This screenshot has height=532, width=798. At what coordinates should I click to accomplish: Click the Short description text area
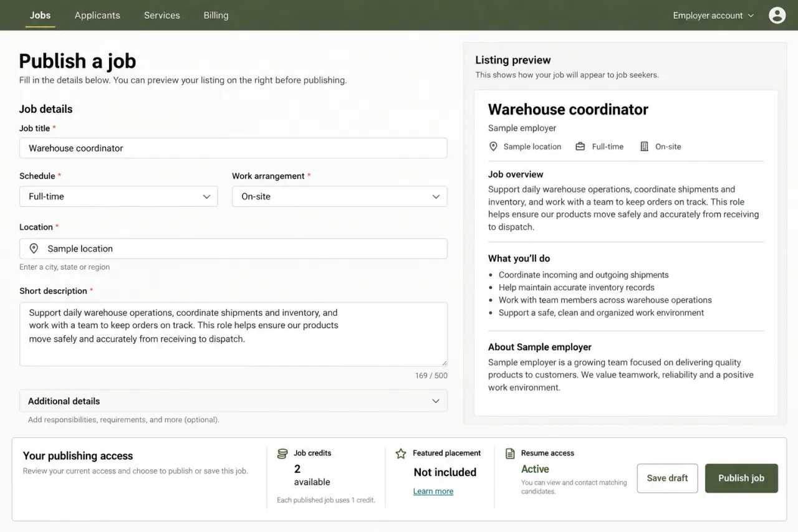coord(234,335)
